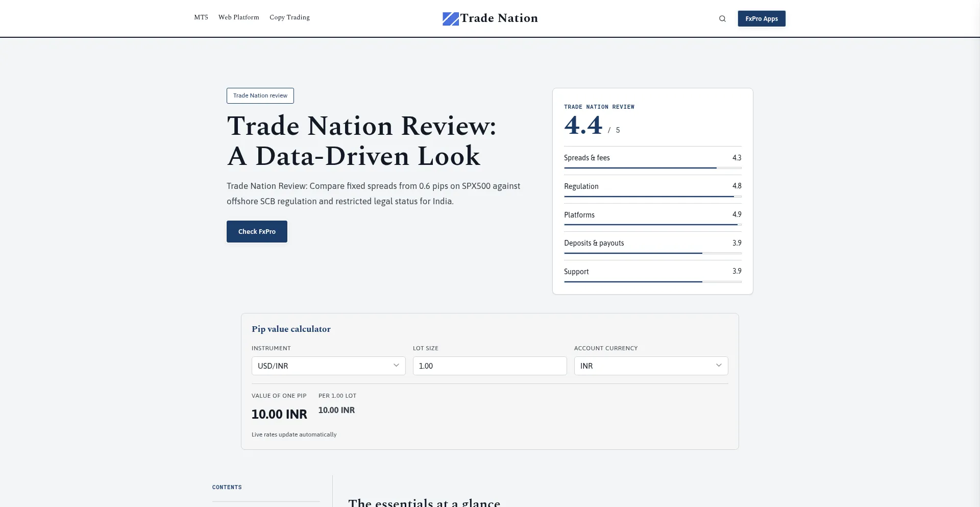Viewport: 980px width, 507px height.
Task: Click the 'Spreads & fees' label
Action: tap(587, 158)
